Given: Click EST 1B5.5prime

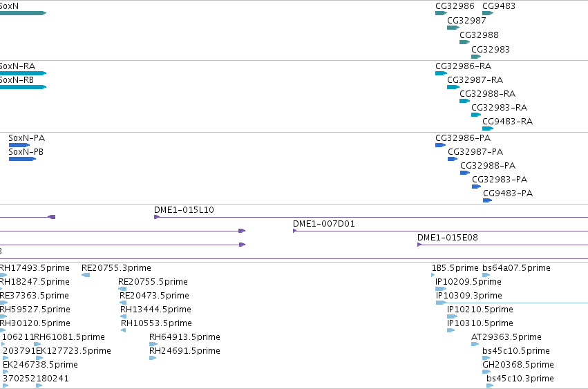Looking at the screenshot, I should pos(455,268).
